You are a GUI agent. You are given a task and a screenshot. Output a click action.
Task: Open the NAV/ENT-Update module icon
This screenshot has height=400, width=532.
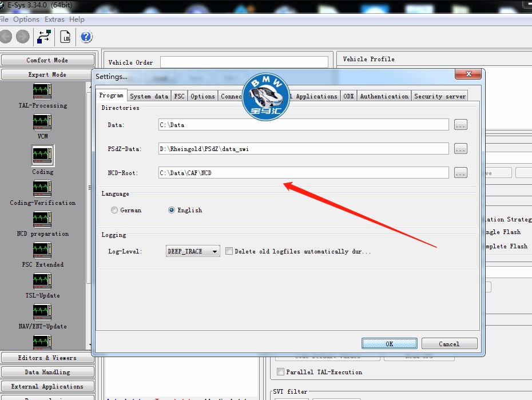click(x=42, y=312)
